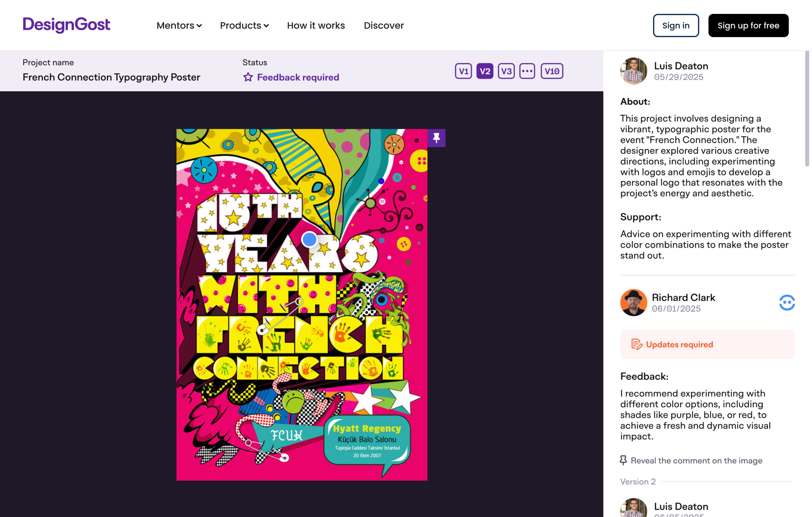Click pin icon next to Reveal comment
This screenshot has height=517, width=812.
click(623, 460)
